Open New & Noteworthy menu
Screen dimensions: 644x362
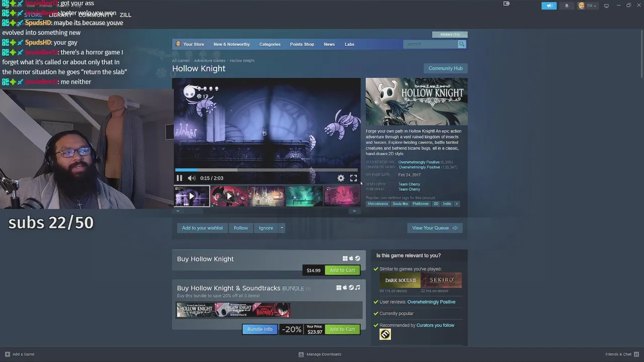tap(231, 44)
